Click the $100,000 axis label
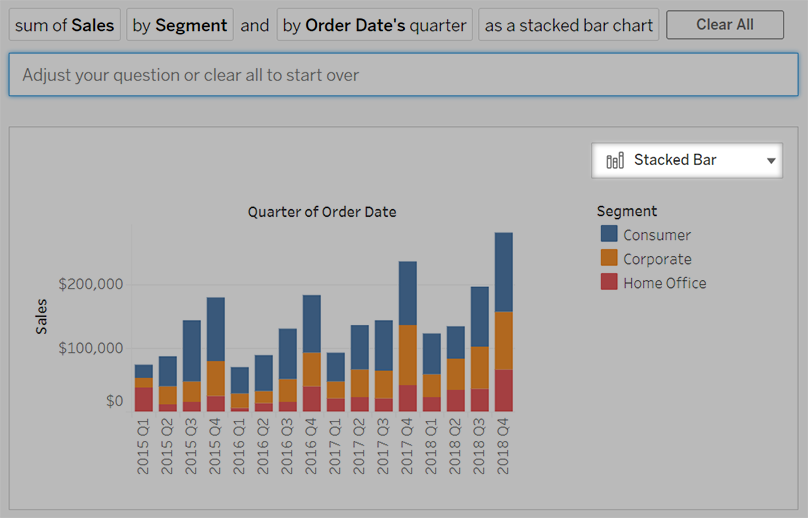Screen dimensions: 808x518 [x=91, y=348]
